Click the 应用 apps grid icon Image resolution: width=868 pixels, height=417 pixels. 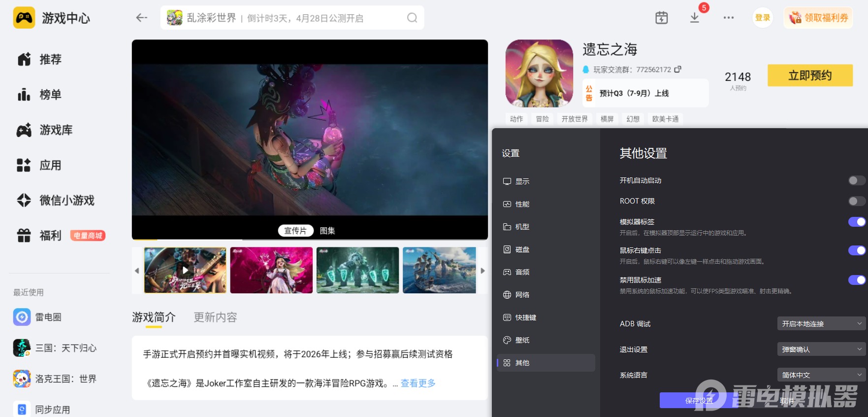(24, 165)
